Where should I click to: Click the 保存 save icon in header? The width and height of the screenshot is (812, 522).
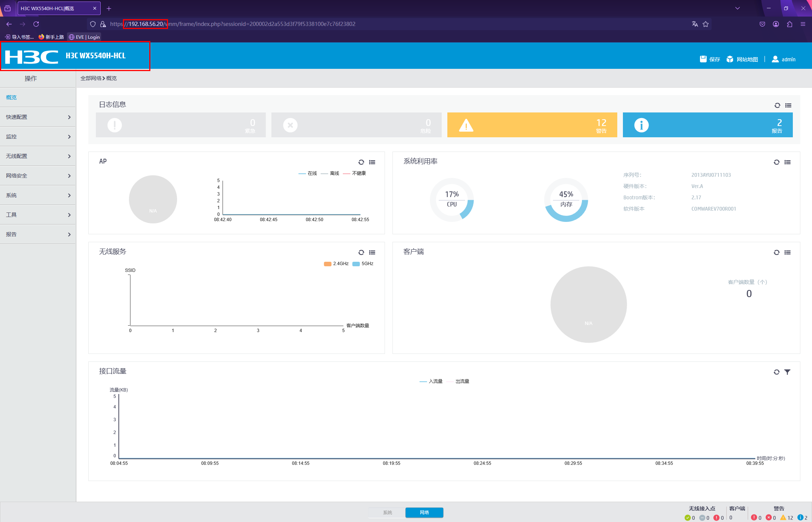pos(703,59)
